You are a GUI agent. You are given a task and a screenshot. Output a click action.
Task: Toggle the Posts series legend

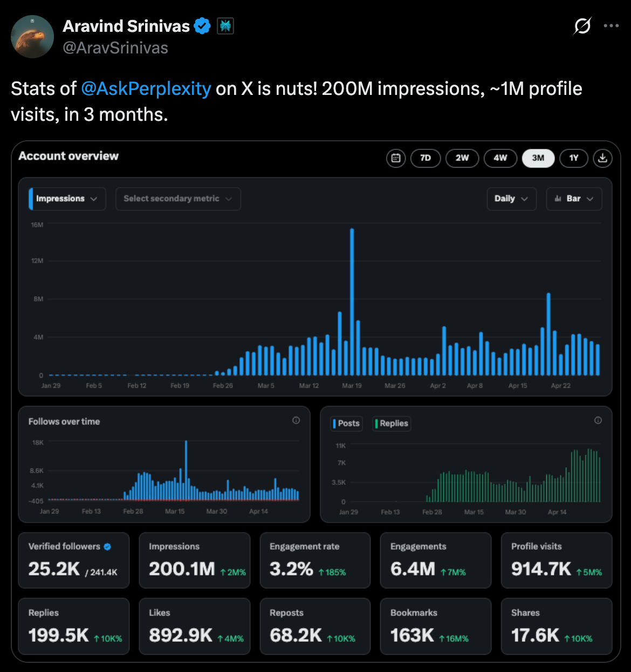[x=346, y=423]
